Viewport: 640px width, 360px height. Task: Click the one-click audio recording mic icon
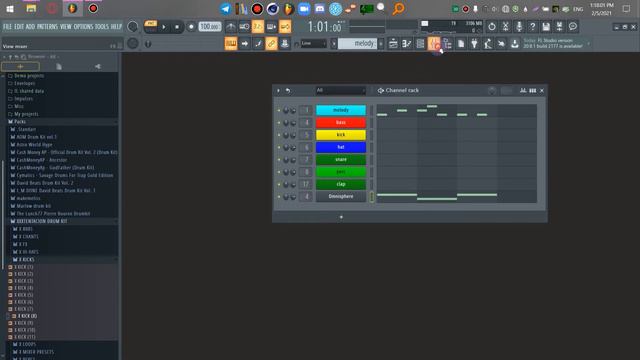pyautogui.click(x=519, y=27)
